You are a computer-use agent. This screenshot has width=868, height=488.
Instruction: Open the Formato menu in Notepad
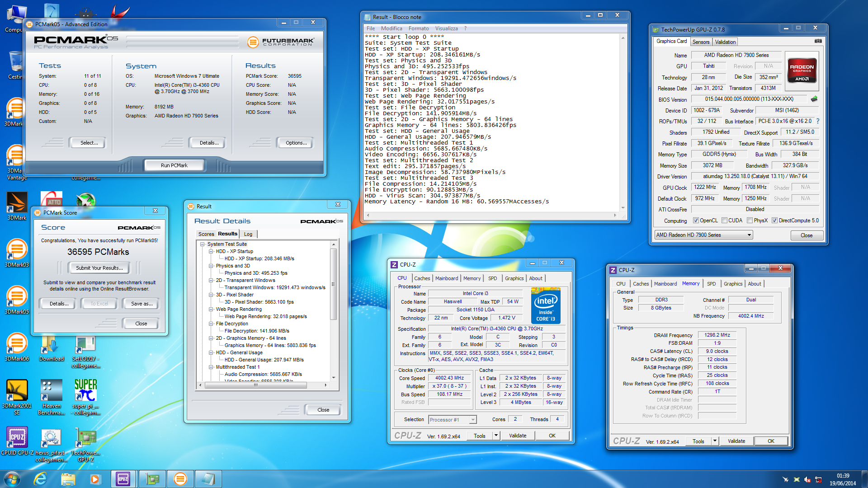(x=419, y=28)
